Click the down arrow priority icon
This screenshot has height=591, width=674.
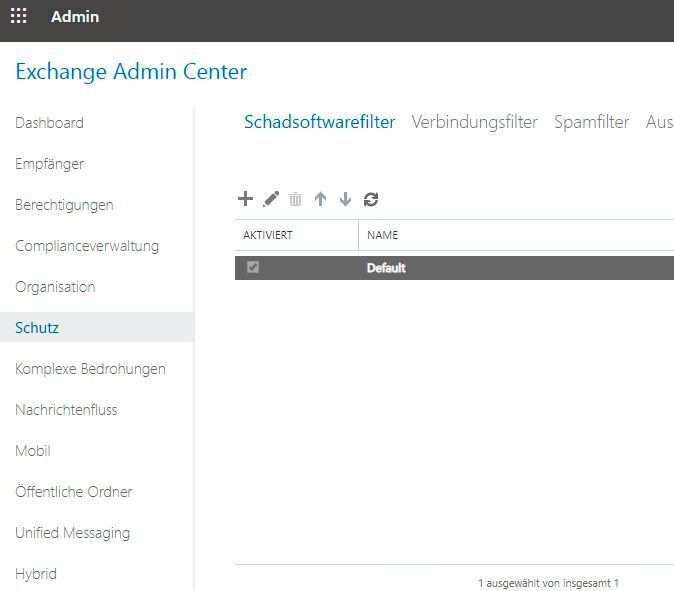click(345, 199)
